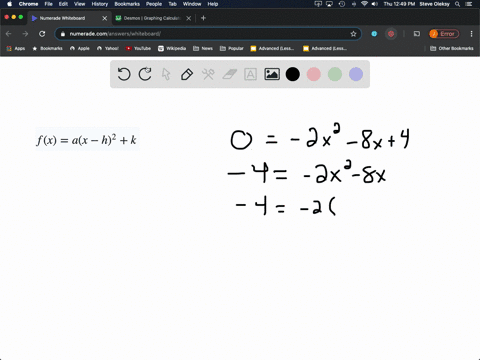Open the YouTube bookmark
Image resolution: width=480 pixels, height=360 pixels.
(138, 48)
